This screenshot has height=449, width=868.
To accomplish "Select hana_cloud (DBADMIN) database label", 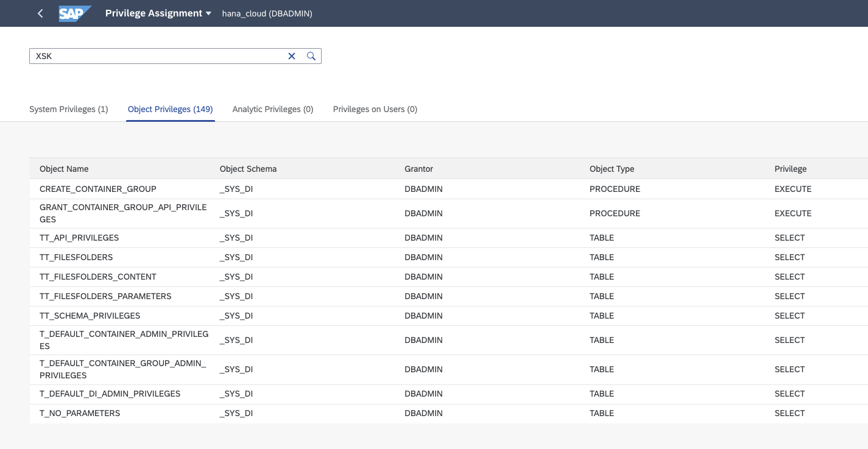I will pyautogui.click(x=267, y=13).
